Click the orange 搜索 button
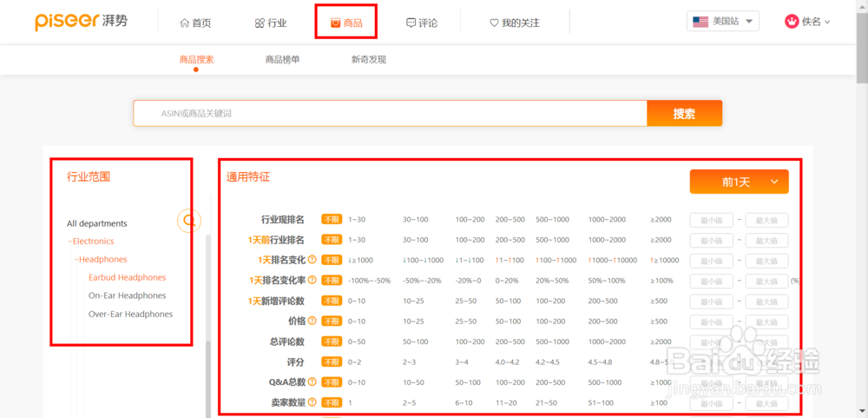This screenshot has width=868, height=418. pos(684,114)
